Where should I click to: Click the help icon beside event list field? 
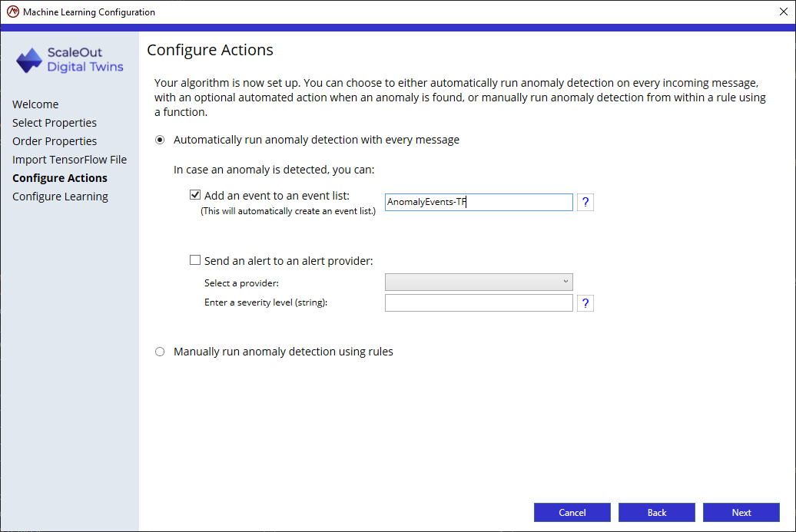tap(585, 203)
